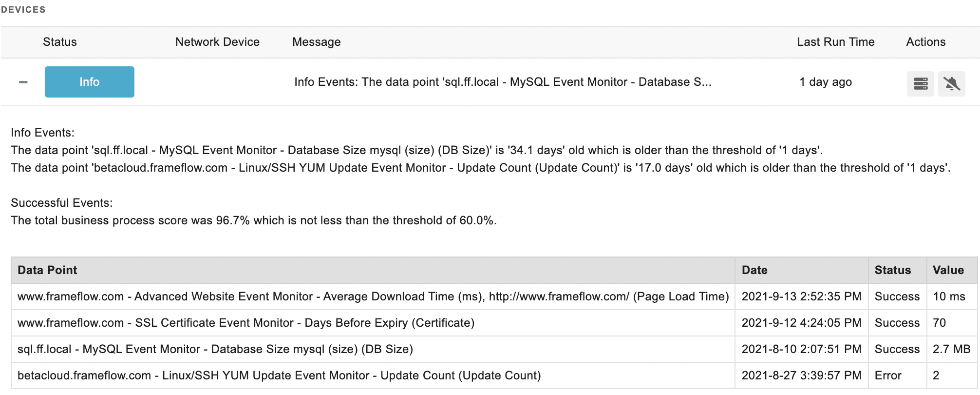
Task: Click the Status column header
Action: click(x=60, y=42)
